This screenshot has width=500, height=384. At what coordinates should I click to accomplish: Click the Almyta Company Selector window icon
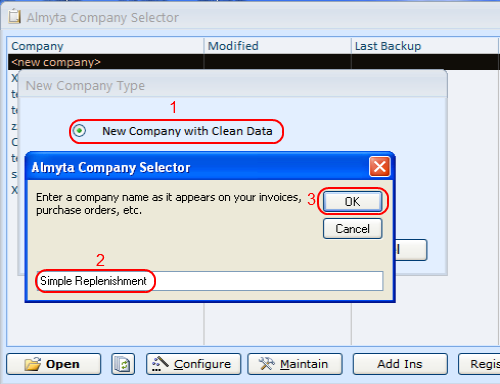(14, 17)
